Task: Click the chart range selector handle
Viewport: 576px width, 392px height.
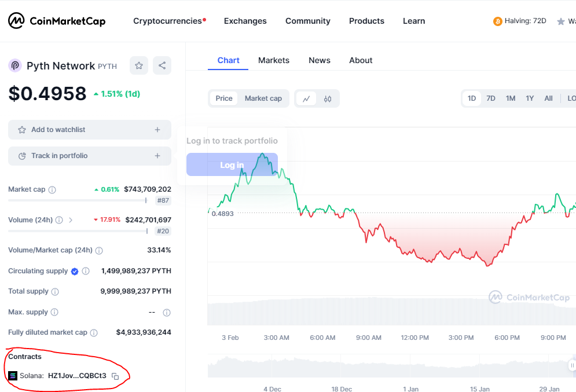Action: click(x=572, y=365)
